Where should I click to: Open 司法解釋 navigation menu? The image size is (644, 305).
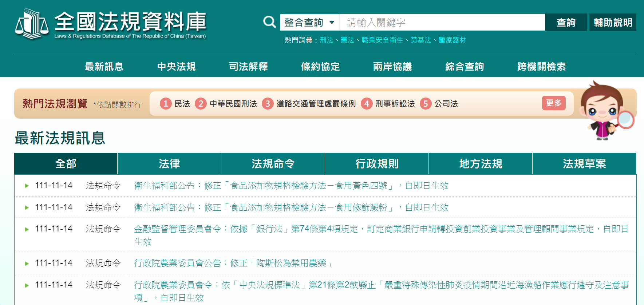click(x=248, y=67)
